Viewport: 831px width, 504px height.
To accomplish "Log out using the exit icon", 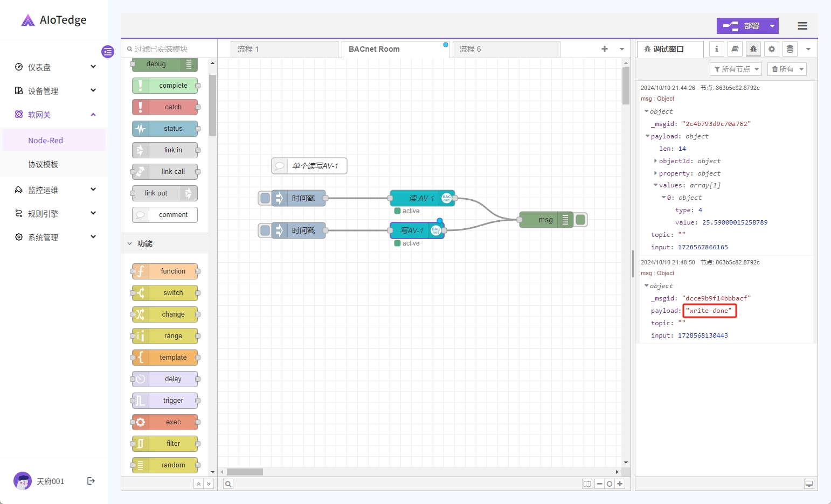I will pos(91,481).
